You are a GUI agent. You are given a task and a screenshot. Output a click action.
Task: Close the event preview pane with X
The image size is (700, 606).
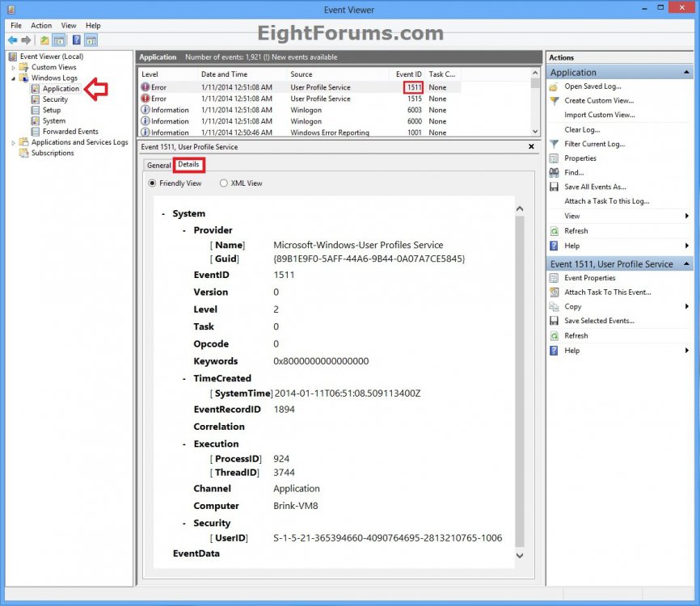pyautogui.click(x=531, y=146)
